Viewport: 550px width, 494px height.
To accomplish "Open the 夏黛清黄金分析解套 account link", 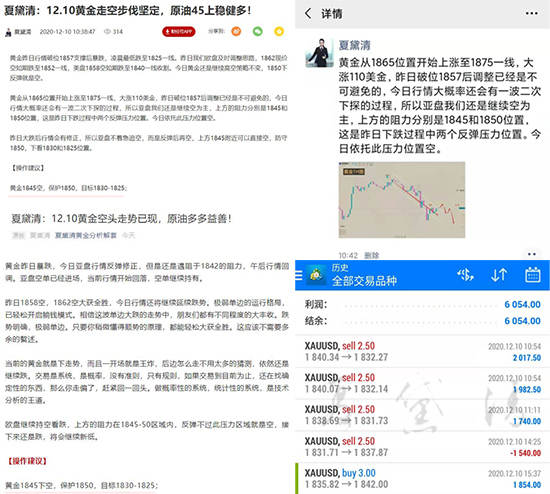I will (x=86, y=235).
